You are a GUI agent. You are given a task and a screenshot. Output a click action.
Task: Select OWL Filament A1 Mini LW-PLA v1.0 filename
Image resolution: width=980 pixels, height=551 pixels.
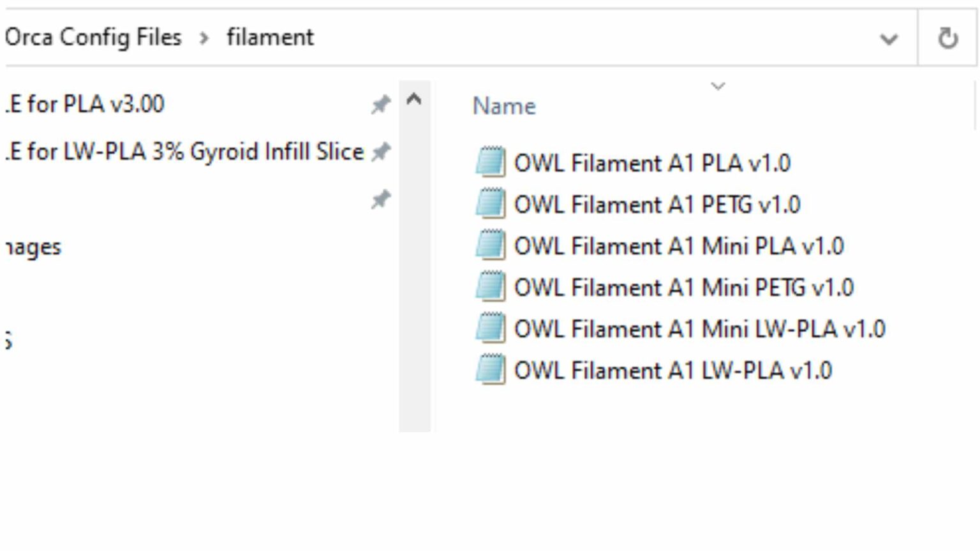(x=699, y=329)
